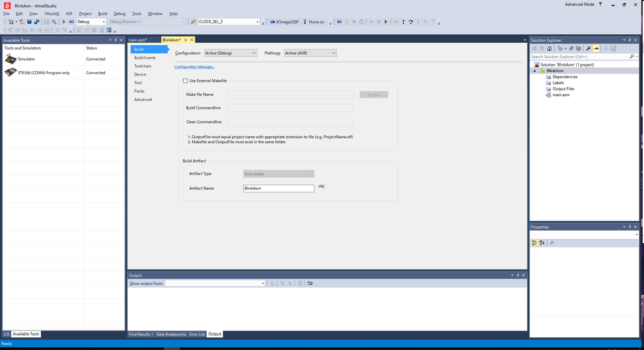Open the Configuration dropdown Active (Debug)
644x350 pixels.
tap(230, 53)
